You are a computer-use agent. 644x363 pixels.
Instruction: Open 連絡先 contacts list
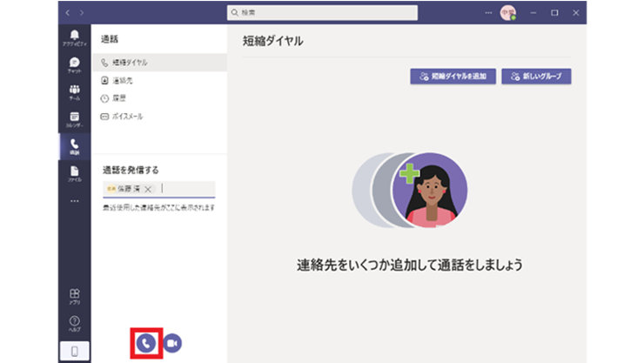click(160, 80)
